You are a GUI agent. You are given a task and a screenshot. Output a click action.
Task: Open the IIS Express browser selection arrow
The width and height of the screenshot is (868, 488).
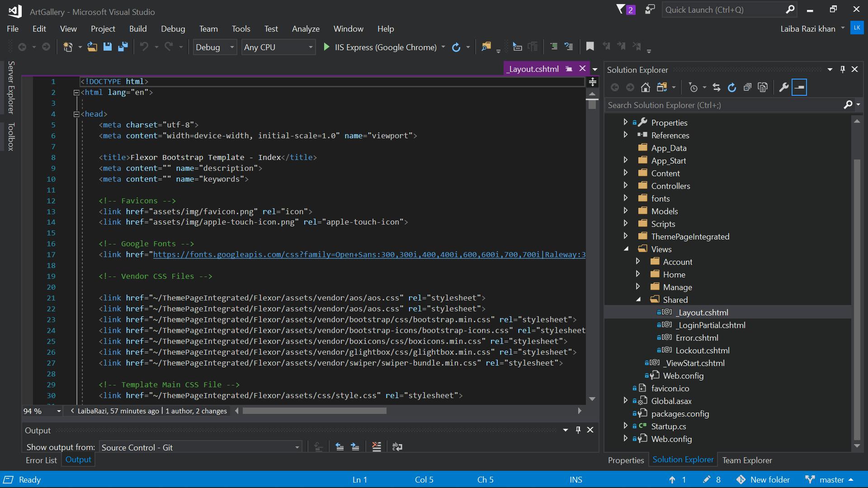pyautogui.click(x=443, y=47)
